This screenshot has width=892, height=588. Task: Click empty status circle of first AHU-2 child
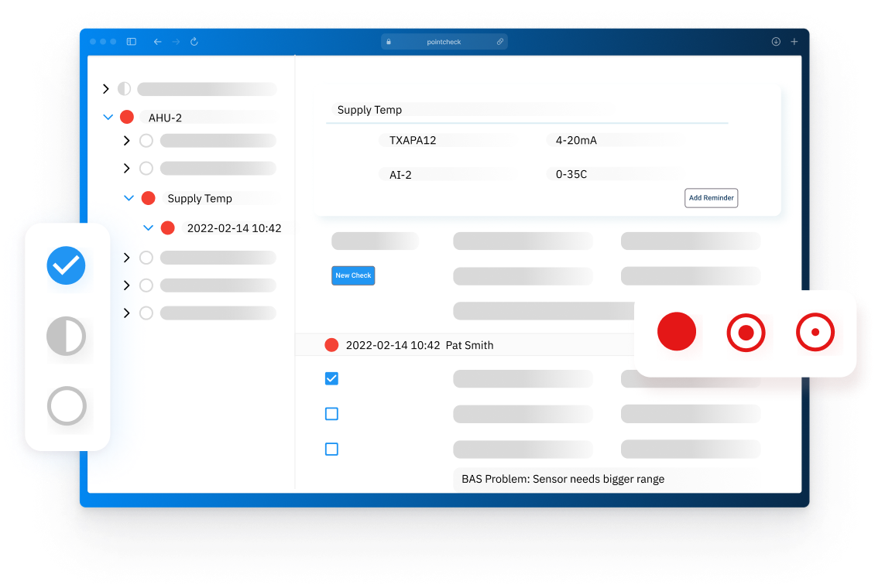146,141
